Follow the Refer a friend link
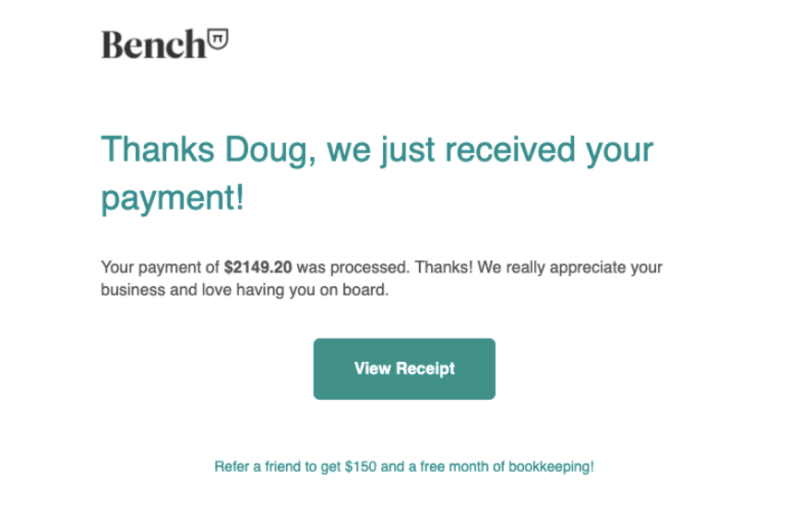This screenshot has width=812, height=516. click(x=404, y=467)
